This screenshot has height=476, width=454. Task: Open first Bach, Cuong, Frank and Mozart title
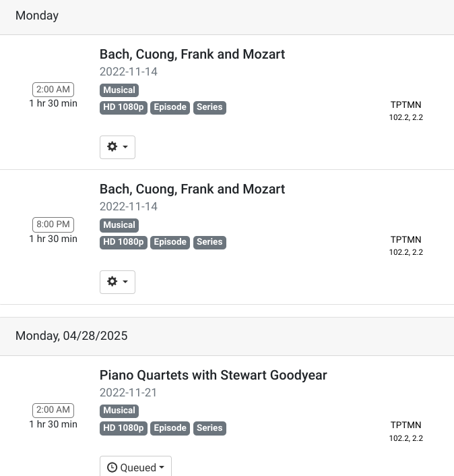point(192,54)
